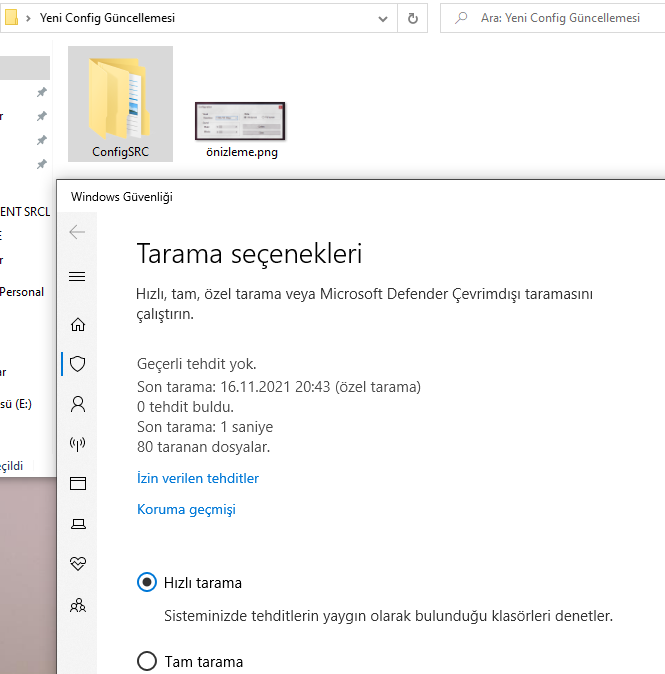Image resolution: width=665 pixels, height=674 pixels.
Task: Select the Yeni Config Güncellemesi breadcrumb
Action: 107,18
